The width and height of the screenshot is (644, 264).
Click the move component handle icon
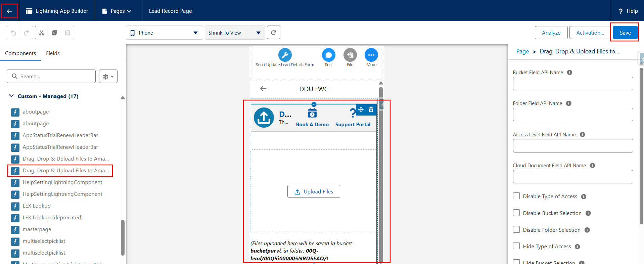361,109
